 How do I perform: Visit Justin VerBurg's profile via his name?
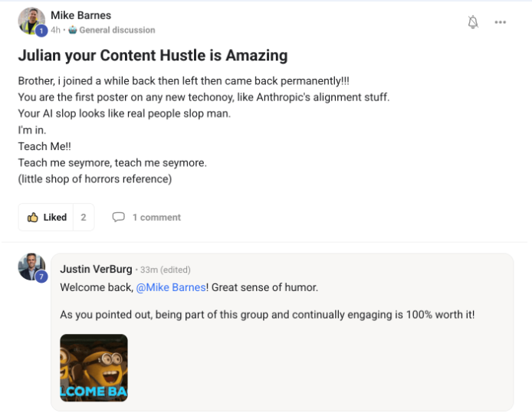96,269
